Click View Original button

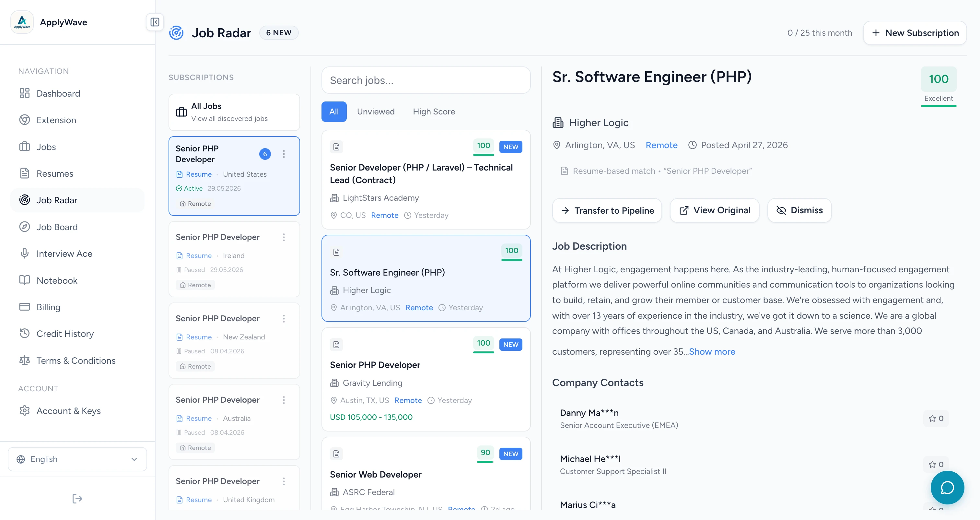pos(715,210)
